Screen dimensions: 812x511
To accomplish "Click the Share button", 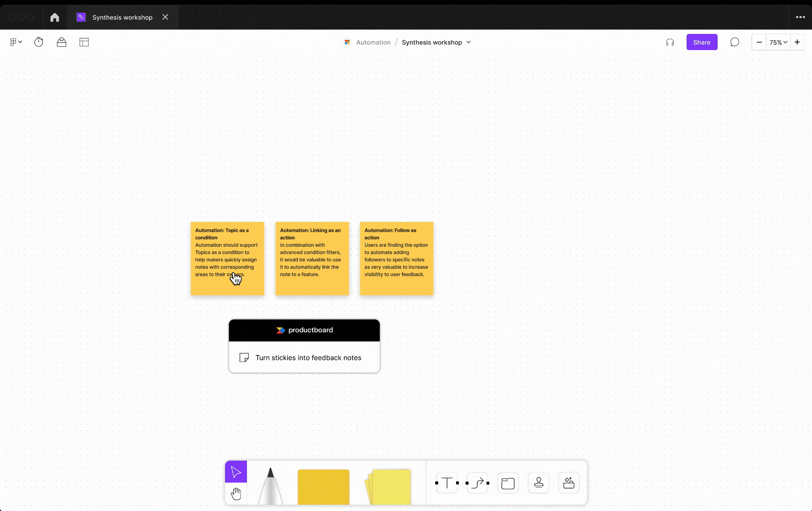I will coord(702,42).
